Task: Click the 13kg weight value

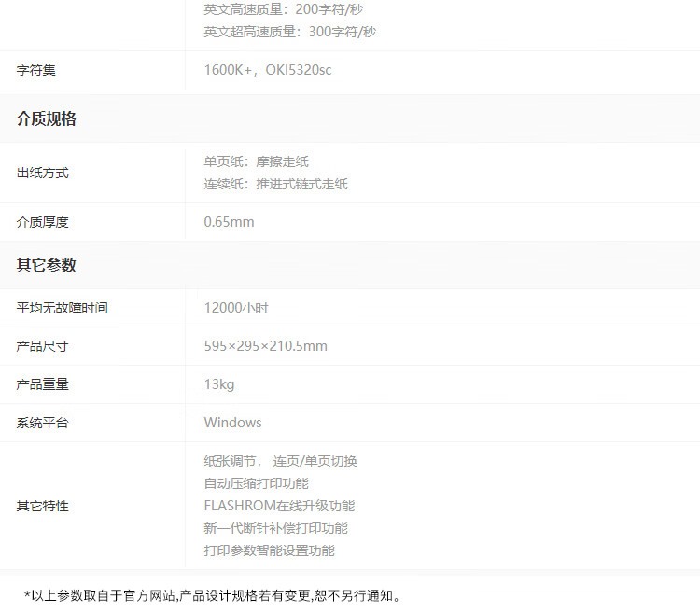Action: point(218,384)
